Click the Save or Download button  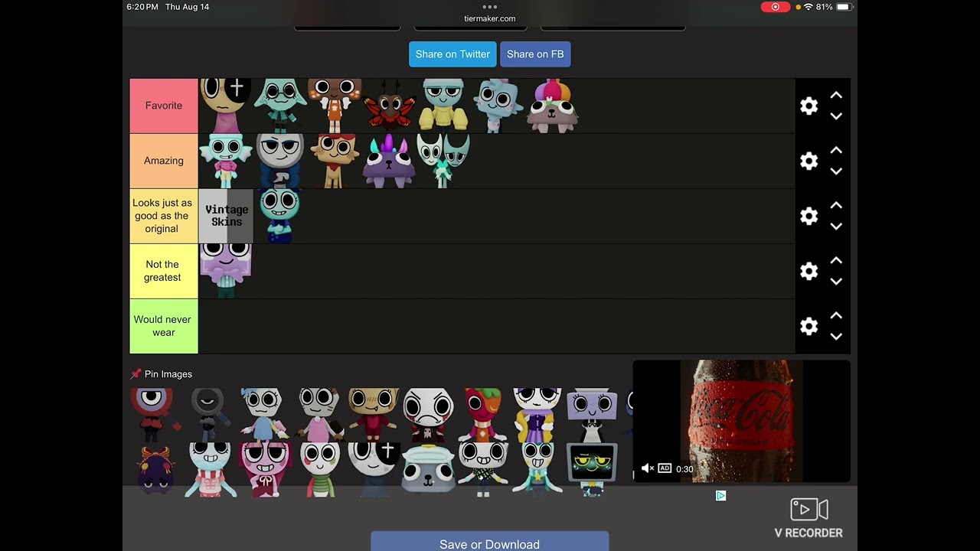[490, 543]
